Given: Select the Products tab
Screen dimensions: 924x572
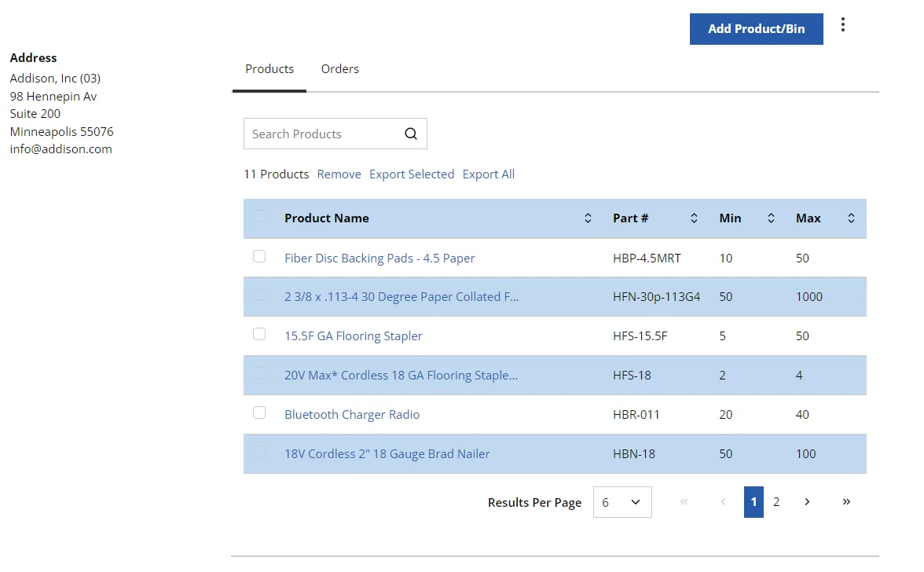Looking at the screenshot, I should [x=269, y=69].
